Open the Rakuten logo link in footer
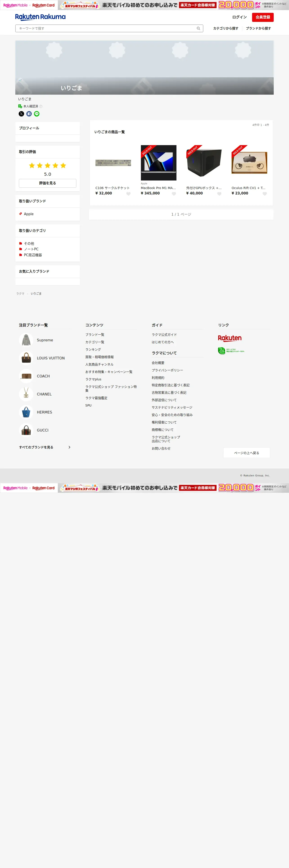The image size is (289, 868). coord(230,338)
